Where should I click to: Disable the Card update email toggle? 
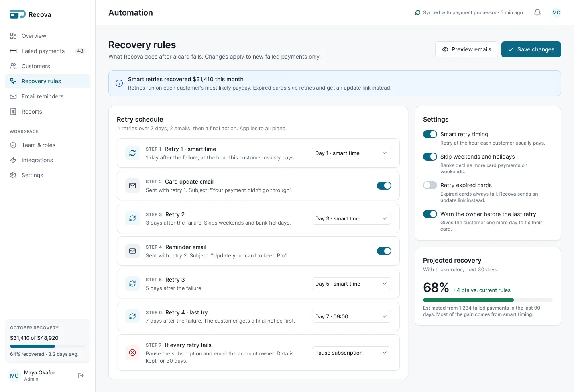point(384,186)
